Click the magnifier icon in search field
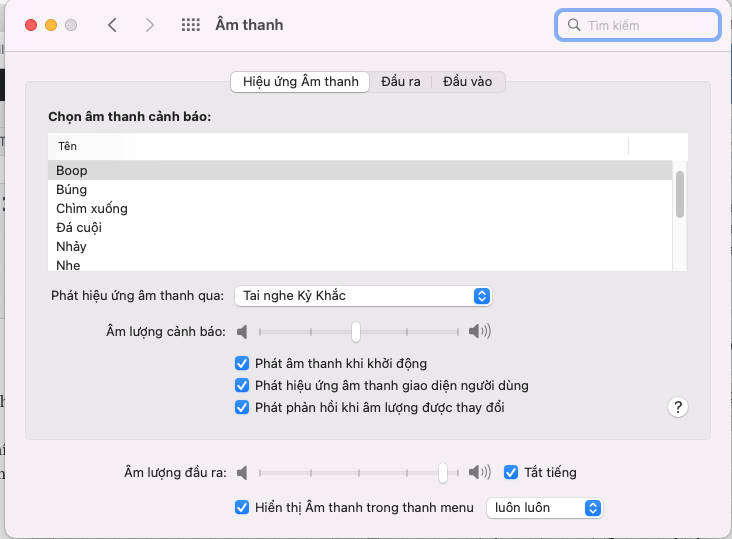 (x=574, y=25)
